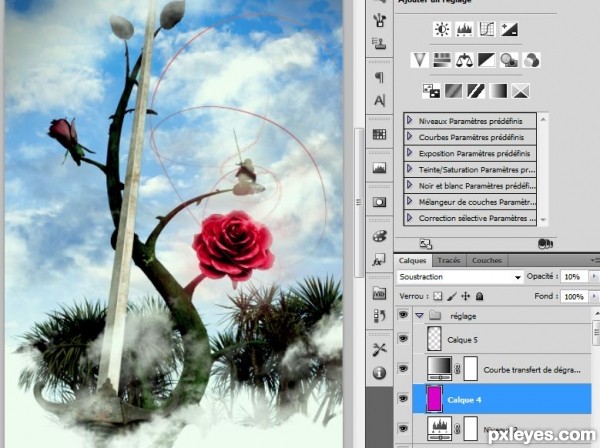
Task: Open the Layers panel options menu
Action: pyautogui.click(x=595, y=260)
